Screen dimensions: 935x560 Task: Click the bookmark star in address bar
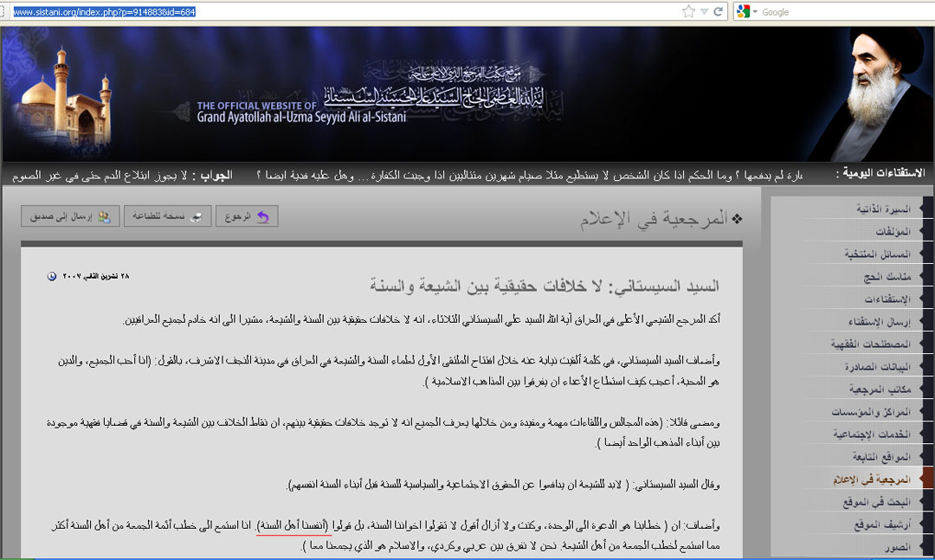click(x=688, y=11)
